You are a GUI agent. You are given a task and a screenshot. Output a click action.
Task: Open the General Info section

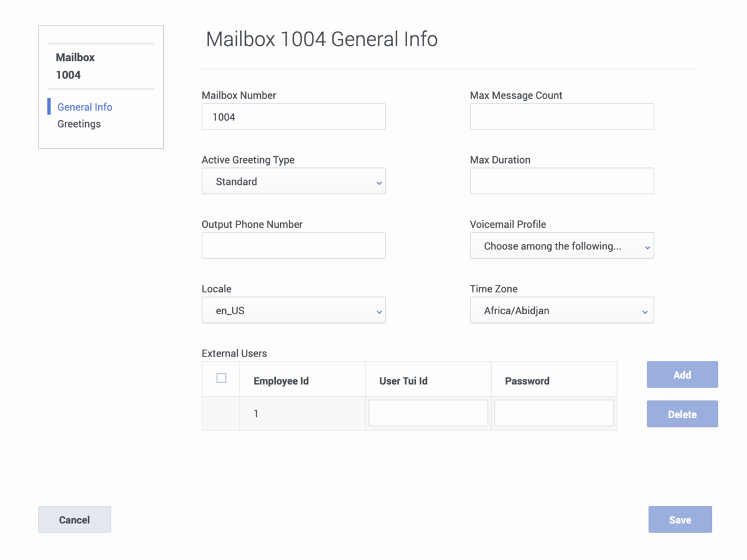pos(85,107)
